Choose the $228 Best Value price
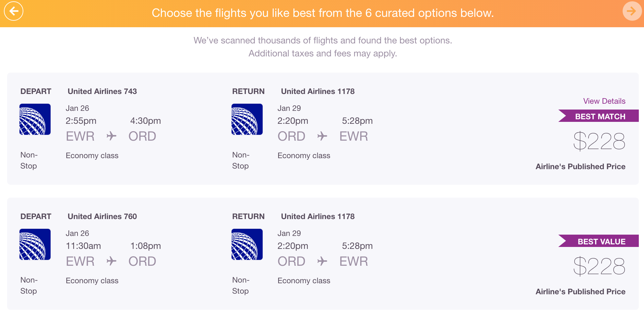This screenshot has height=315, width=644. [599, 266]
